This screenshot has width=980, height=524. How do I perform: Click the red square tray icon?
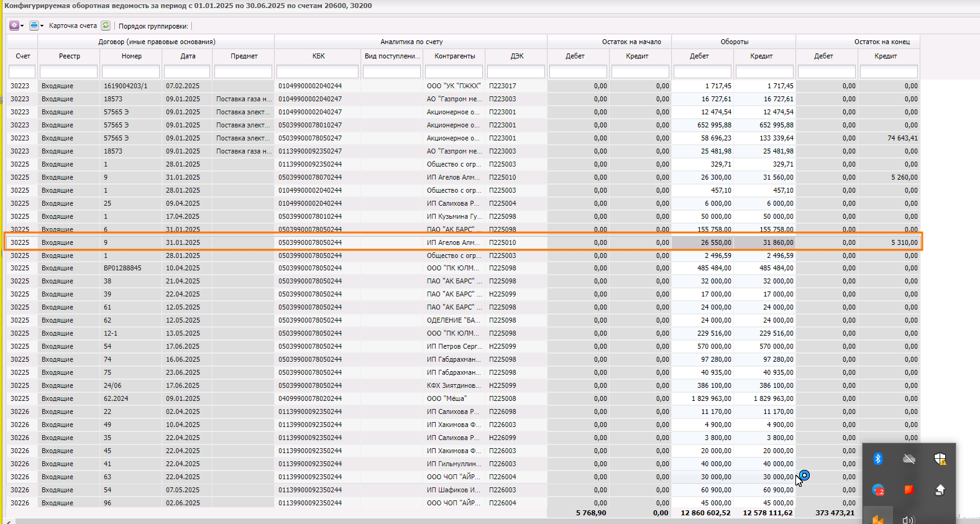tap(909, 490)
